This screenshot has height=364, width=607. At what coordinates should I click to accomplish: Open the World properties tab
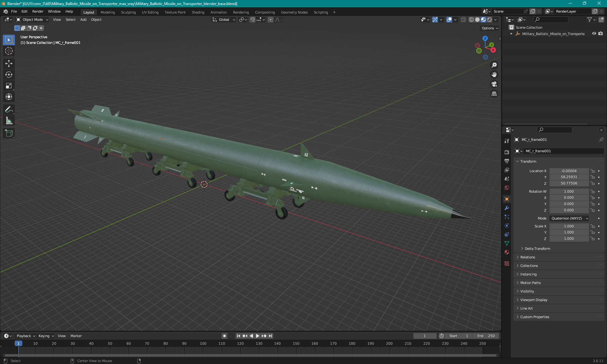coord(507,188)
